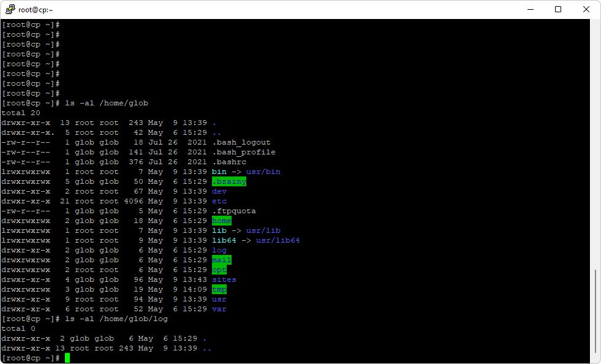
Task: Click the highlighted .brainy directory name
Action: click(229, 181)
